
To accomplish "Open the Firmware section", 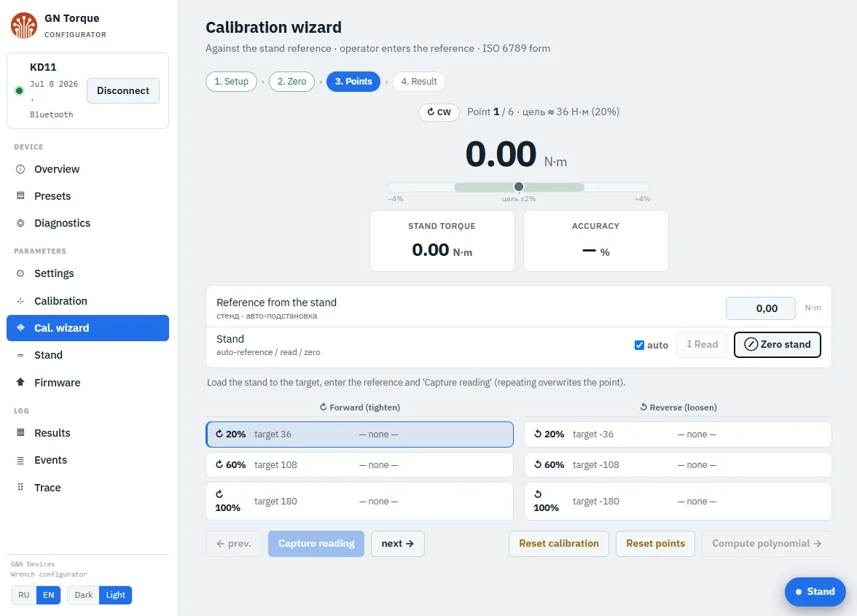I will [87, 383].
